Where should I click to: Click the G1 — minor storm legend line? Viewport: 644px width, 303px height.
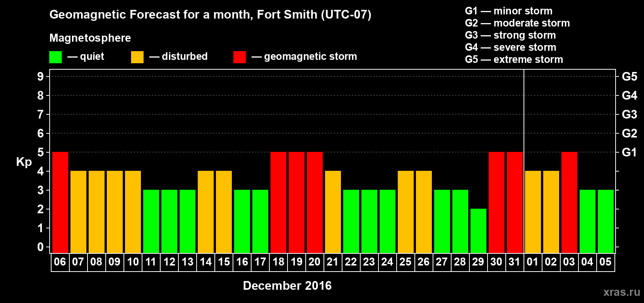tap(508, 11)
